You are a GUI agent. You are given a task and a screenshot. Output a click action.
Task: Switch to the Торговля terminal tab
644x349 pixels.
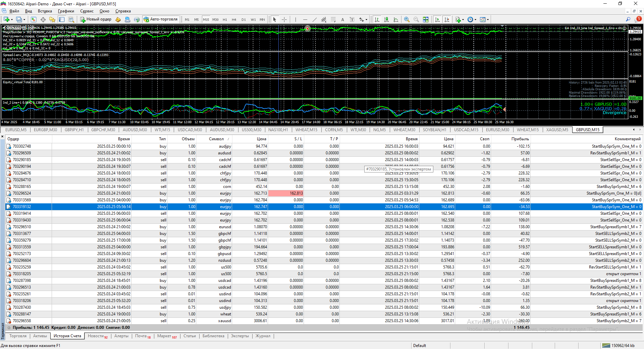coord(18,336)
